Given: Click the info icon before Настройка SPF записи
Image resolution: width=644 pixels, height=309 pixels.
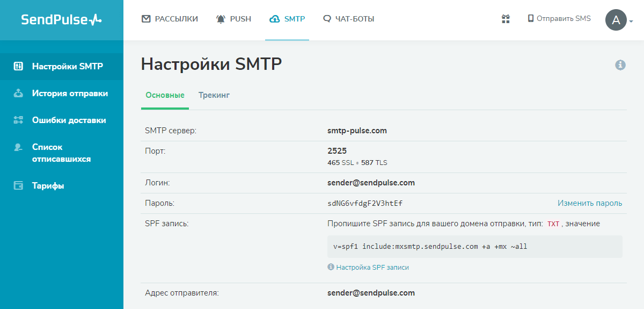Looking at the screenshot, I should click(x=331, y=267).
